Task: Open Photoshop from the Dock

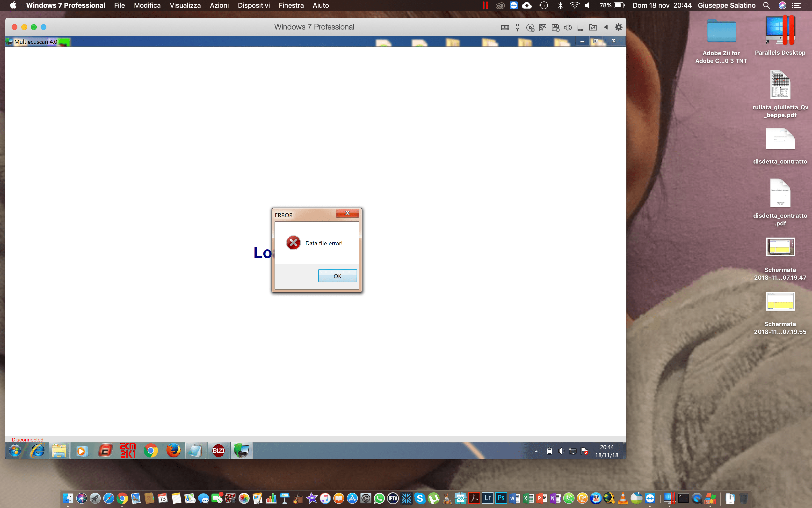Action: [501, 498]
